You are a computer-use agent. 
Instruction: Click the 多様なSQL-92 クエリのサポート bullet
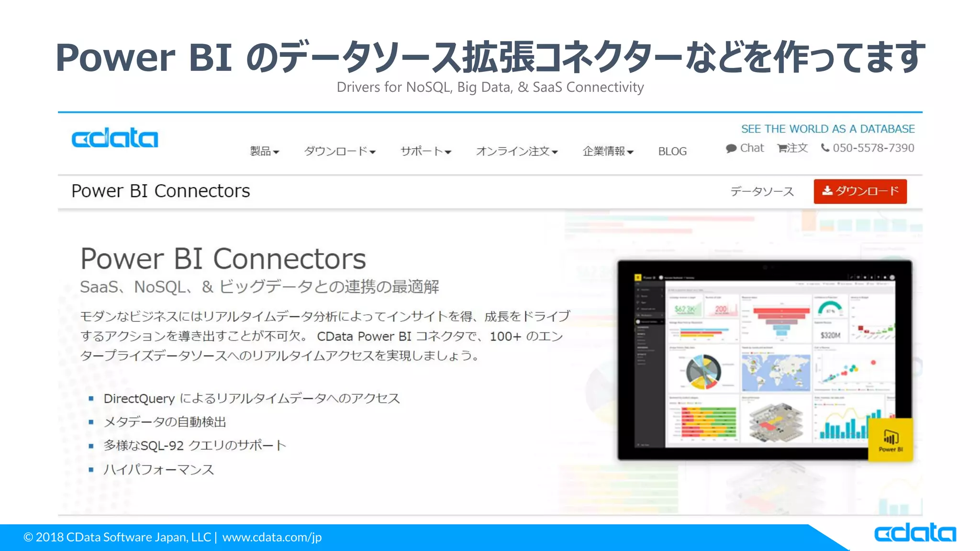[195, 445]
